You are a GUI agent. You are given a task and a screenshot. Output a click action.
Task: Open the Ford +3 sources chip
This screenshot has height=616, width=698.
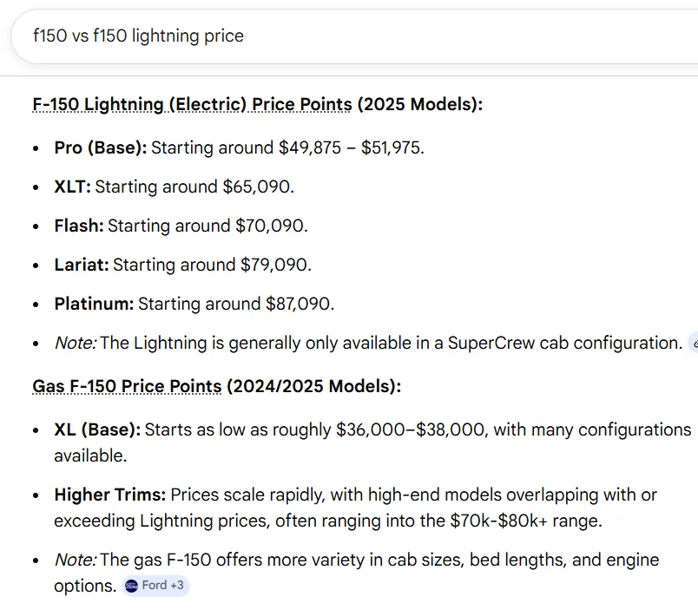[x=155, y=586]
